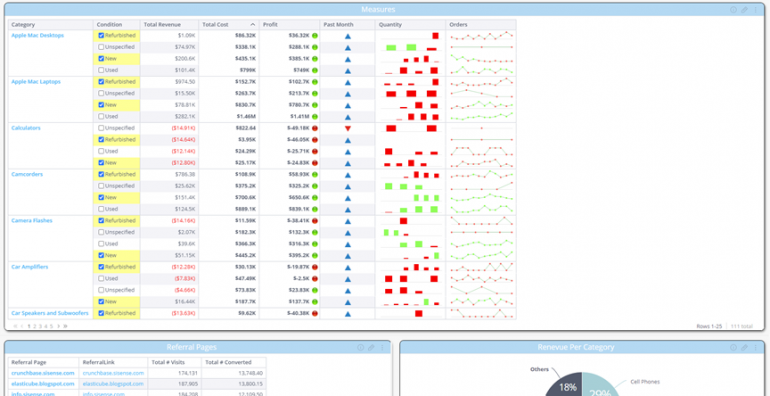Viewport: 770px width, 396px height.
Task: Click Orders sparkline for Car Amplifiers Refurbished
Action: tap(481, 267)
